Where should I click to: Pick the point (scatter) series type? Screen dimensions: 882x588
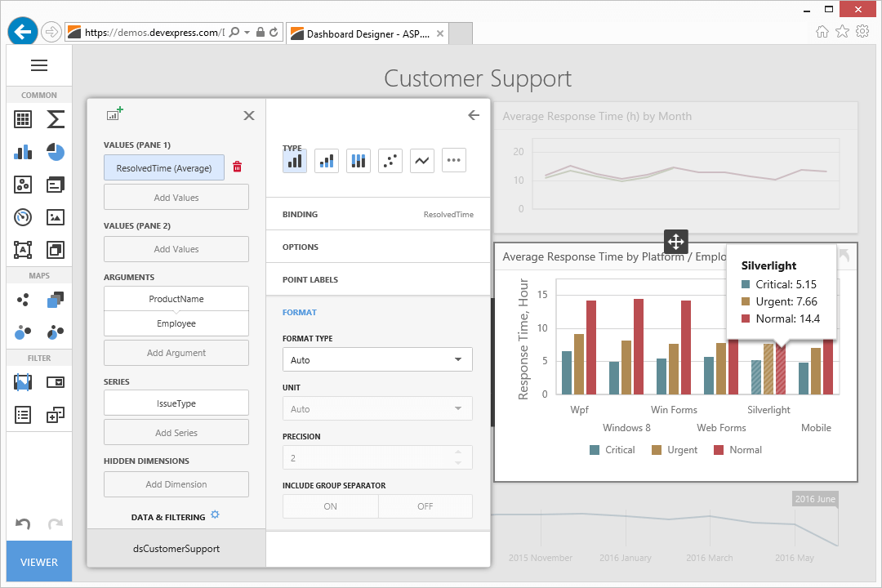coord(390,161)
